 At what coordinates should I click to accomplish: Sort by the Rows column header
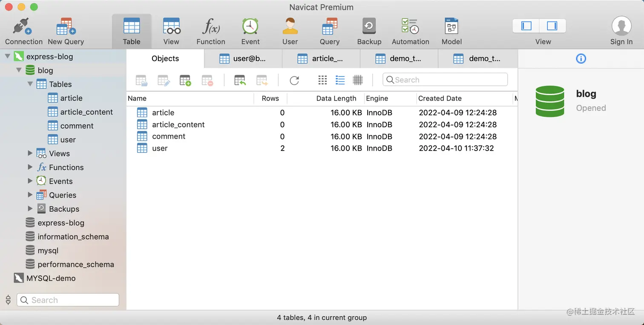(270, 99)
